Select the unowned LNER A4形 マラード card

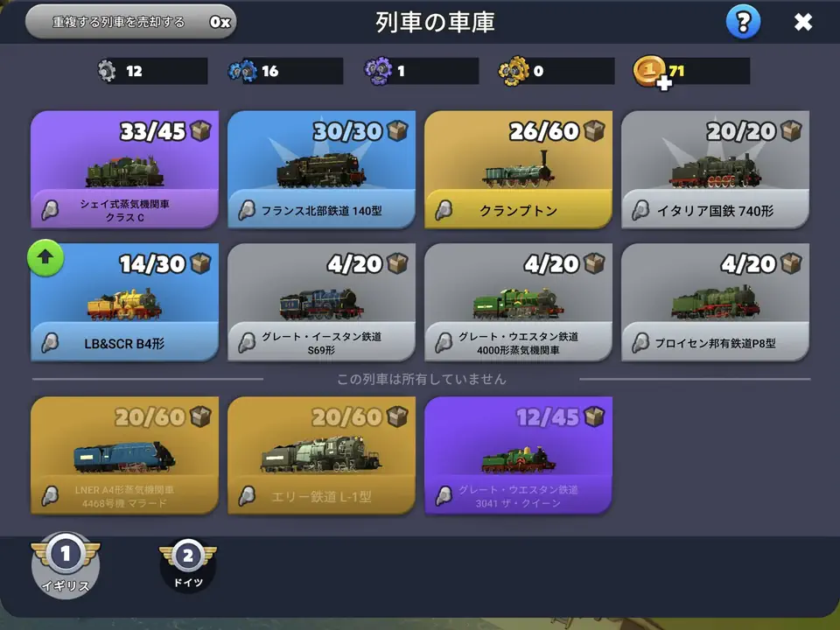click(124, 455)
